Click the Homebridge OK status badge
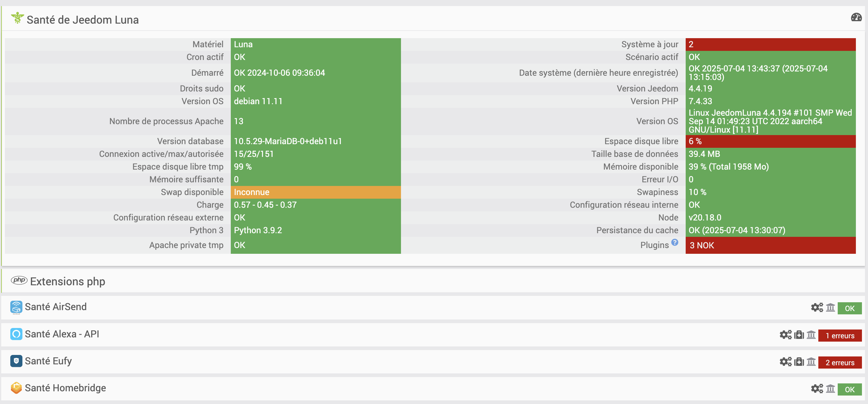The width and height of the screenshot is (868, 404). (x=850, y=389)
